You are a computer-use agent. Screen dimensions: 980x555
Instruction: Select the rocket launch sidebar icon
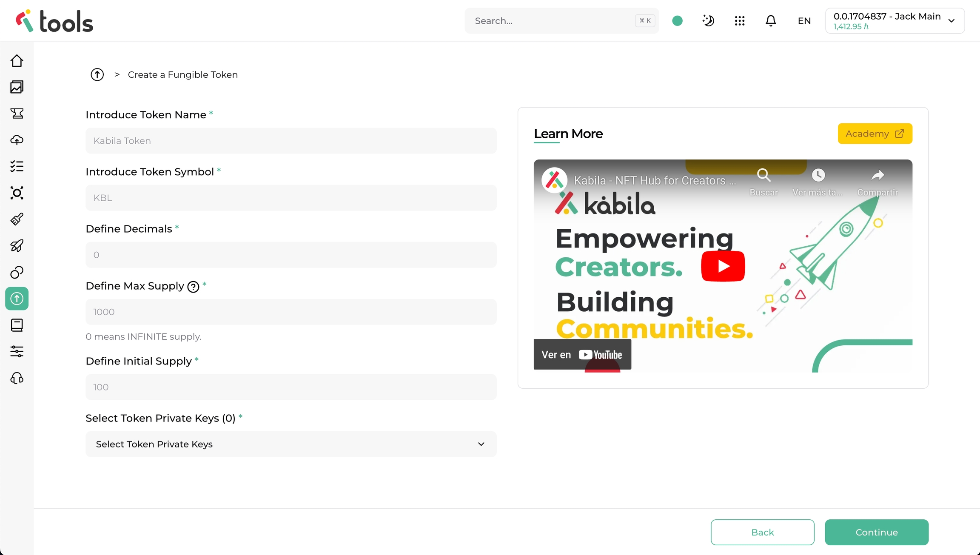click(x=17, y=246)
